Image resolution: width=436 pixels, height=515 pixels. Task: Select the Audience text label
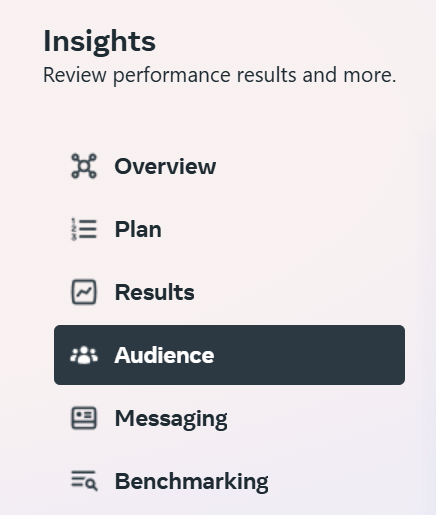tap(164, 355)
